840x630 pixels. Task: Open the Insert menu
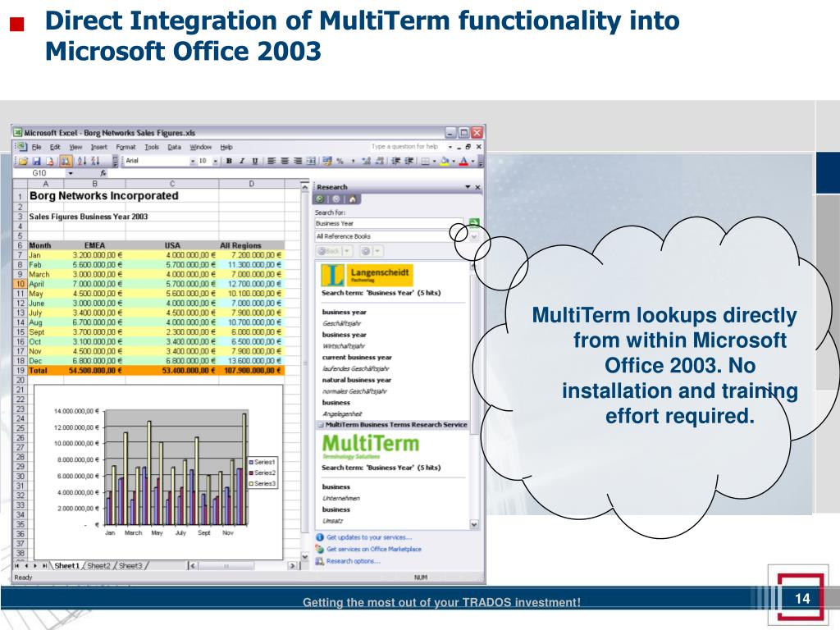point(98,147)
